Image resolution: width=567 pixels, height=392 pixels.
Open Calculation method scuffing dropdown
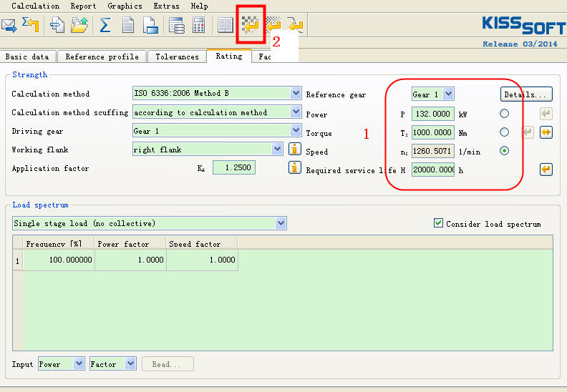(x=296, y=112)
